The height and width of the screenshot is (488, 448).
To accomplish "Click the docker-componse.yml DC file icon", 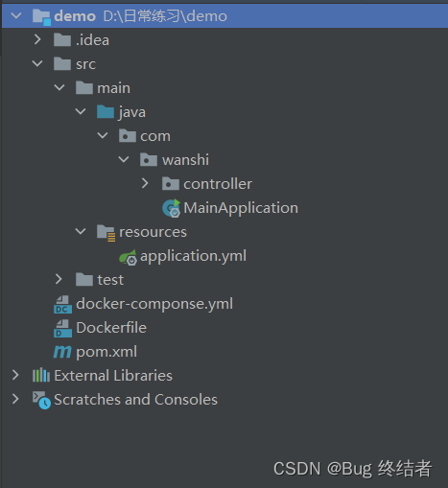I will pyautogui.click(x=62, y=304).
